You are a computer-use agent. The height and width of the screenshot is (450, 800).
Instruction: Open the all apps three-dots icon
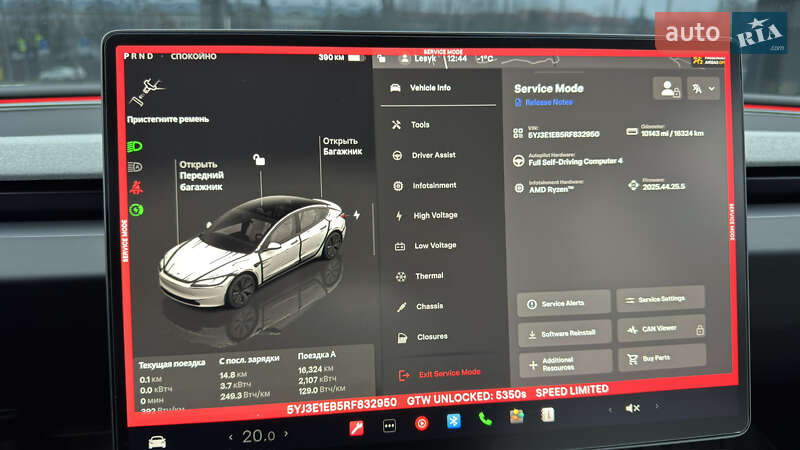(389, 426)
